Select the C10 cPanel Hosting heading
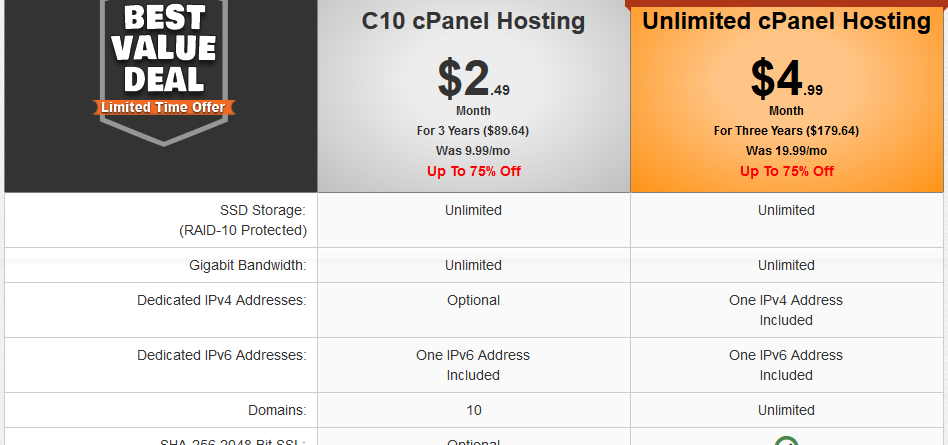Image resolution: width=948 pixels, height=445 pixels. (473, 21)
